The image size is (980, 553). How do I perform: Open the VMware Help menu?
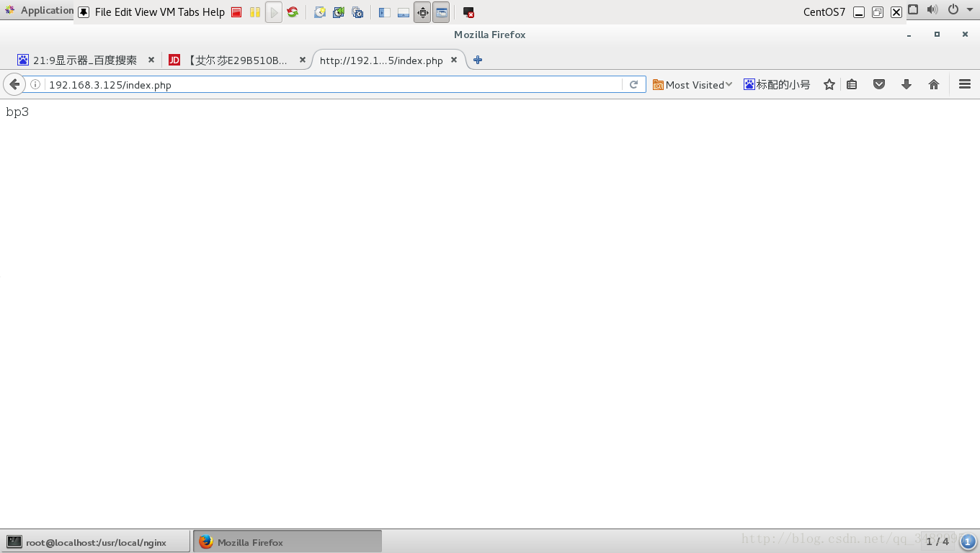point(213,12)
